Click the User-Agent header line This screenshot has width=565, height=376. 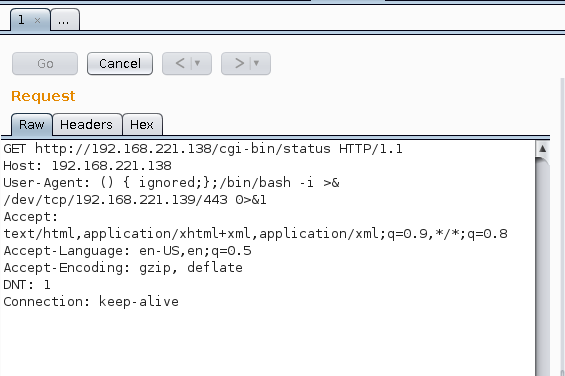click(x=172, y=183)
